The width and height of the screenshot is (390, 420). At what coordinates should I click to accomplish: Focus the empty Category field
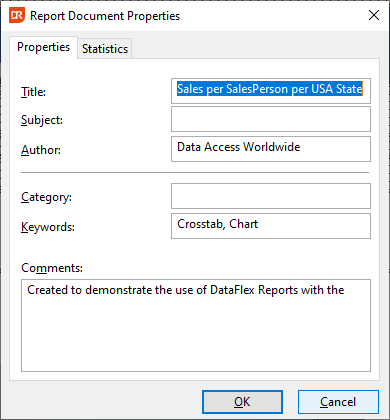click(271, 196)
